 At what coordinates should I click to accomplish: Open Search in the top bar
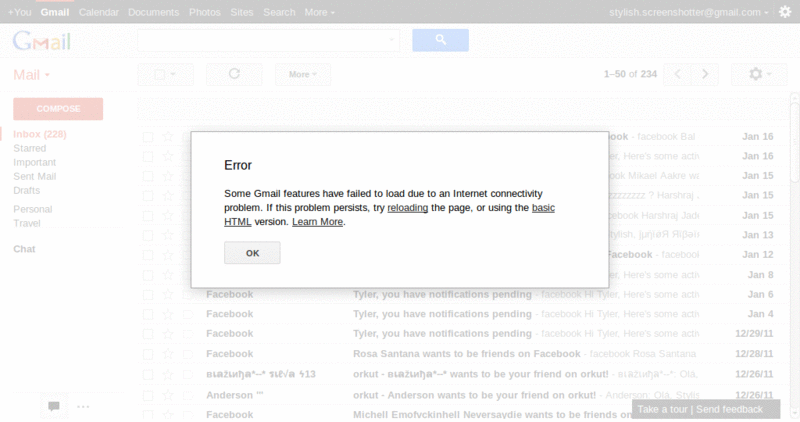[x=279, y=12]
